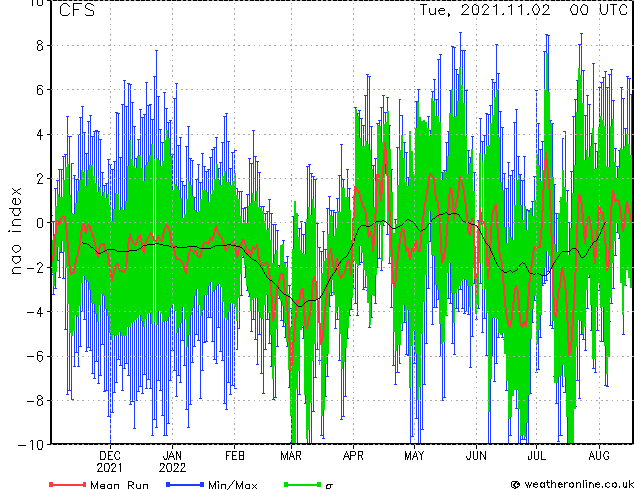
Task: Click the y-axis value 0
Action: click(40, 223)
